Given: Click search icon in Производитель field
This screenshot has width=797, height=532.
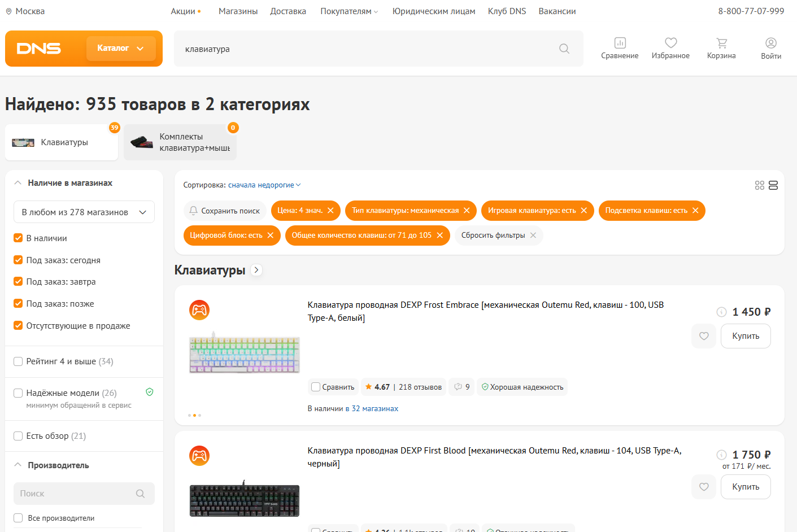Looking at the screenshot, I should [140, 494].
